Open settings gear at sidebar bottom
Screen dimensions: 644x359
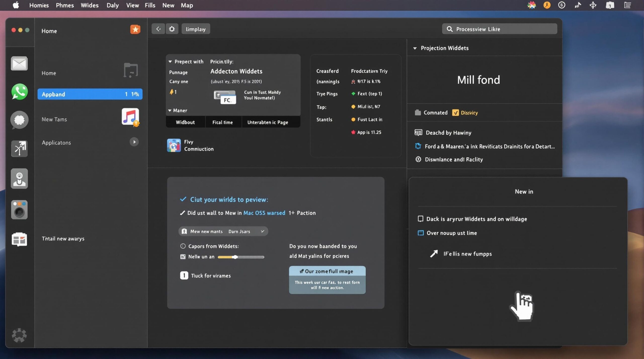pyautogui.click(x=19, y=335)
